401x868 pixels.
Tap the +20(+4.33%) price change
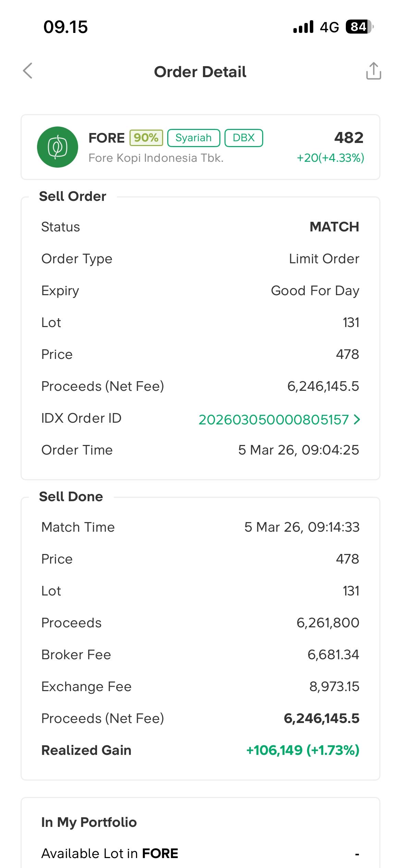pos(330,158)
